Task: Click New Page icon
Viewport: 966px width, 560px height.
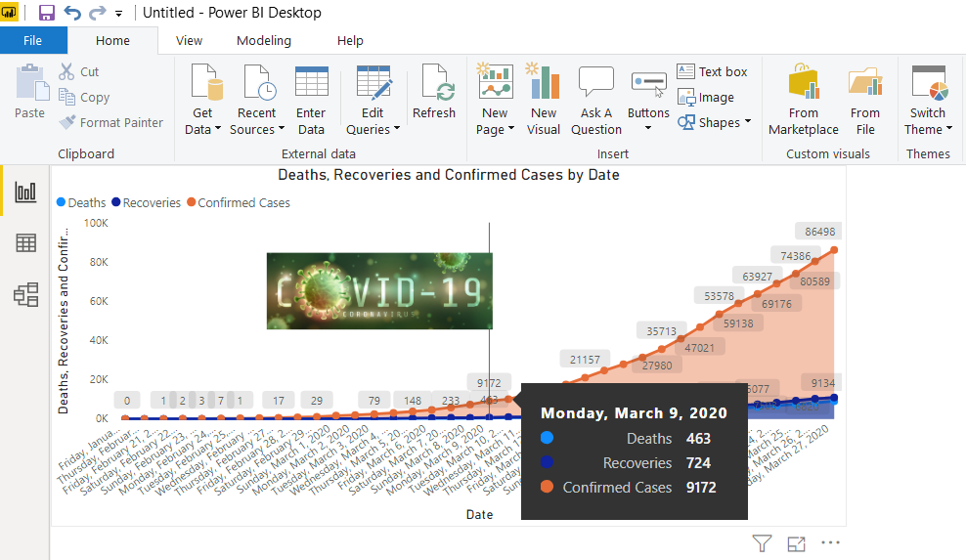Action: pos(495,81)
